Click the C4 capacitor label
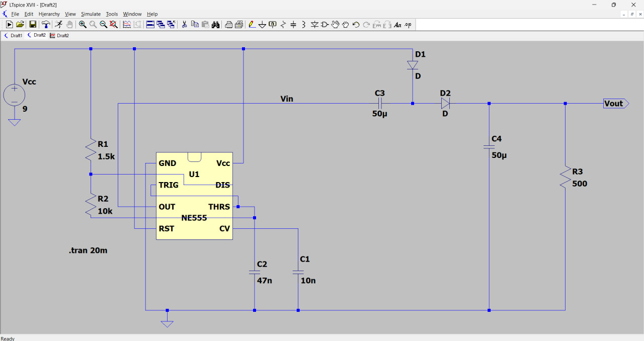The image size is (644, 341). pyautogui.click(x=497, y=139)
